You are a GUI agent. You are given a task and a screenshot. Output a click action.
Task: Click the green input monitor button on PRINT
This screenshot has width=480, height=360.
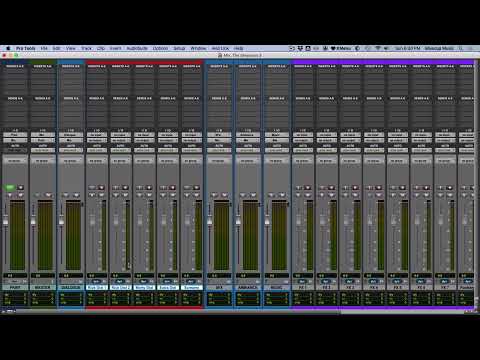[10, 188]
